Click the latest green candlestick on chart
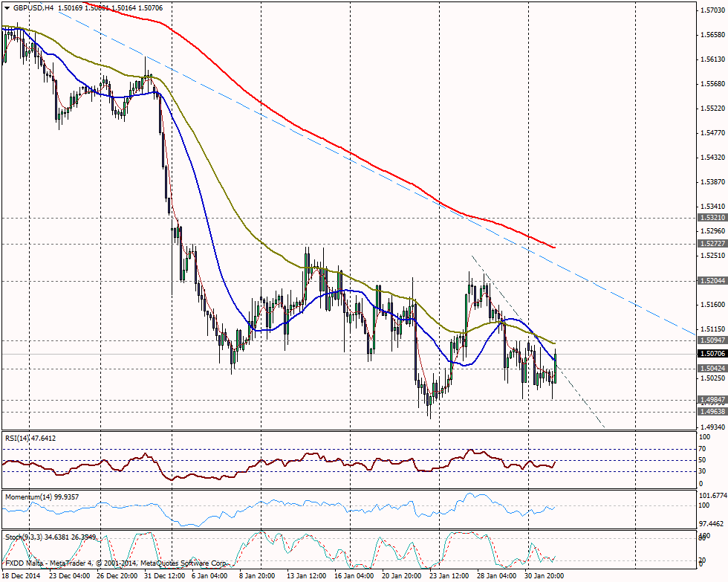Viewport: 728px width, 582px height. [556, 364]
